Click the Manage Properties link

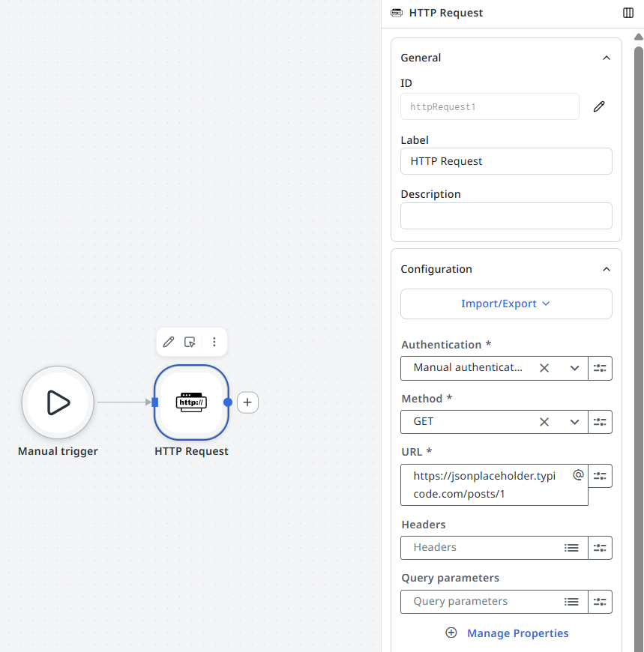(517, 633)
